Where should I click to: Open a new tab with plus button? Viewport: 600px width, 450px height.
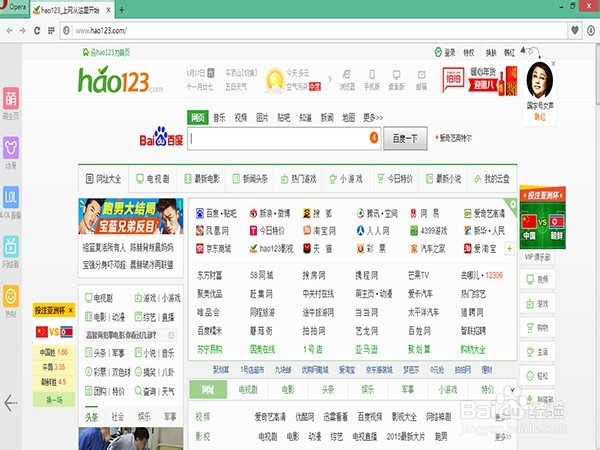121,10
